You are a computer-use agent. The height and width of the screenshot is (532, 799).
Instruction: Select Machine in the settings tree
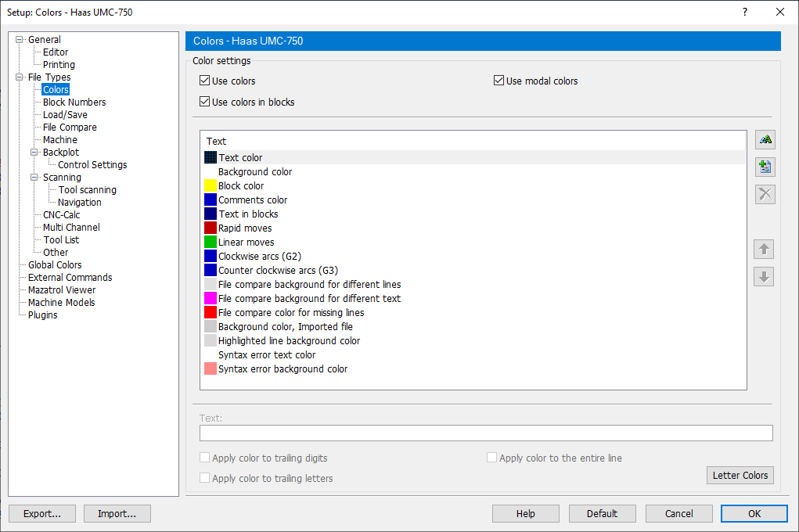(x=60, y=139)
